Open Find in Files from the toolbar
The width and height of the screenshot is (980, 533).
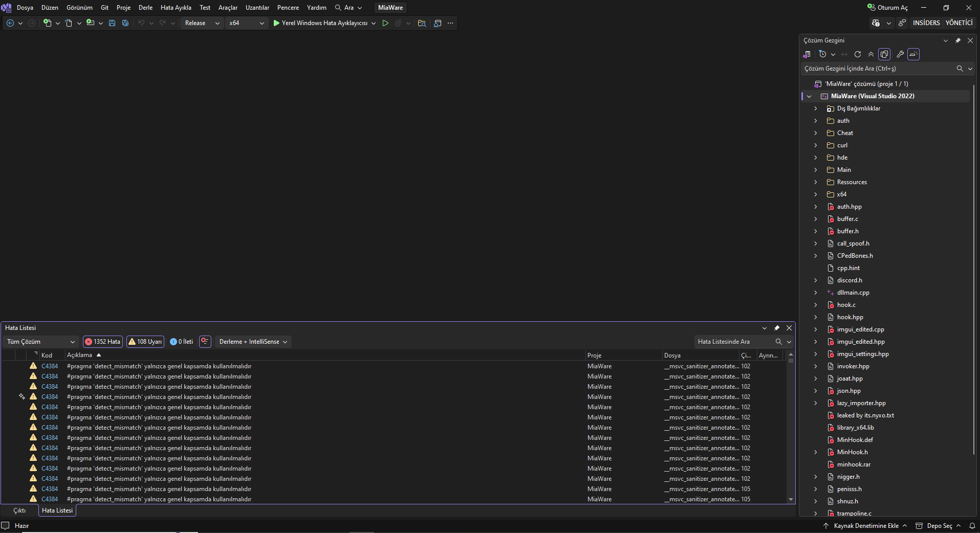(x=422, y=23)
